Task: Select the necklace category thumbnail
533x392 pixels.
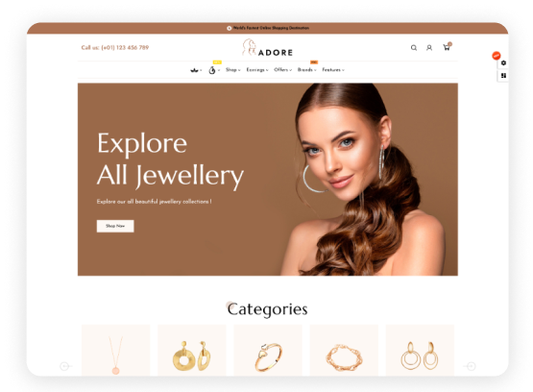Action: (x=115, y=351)
